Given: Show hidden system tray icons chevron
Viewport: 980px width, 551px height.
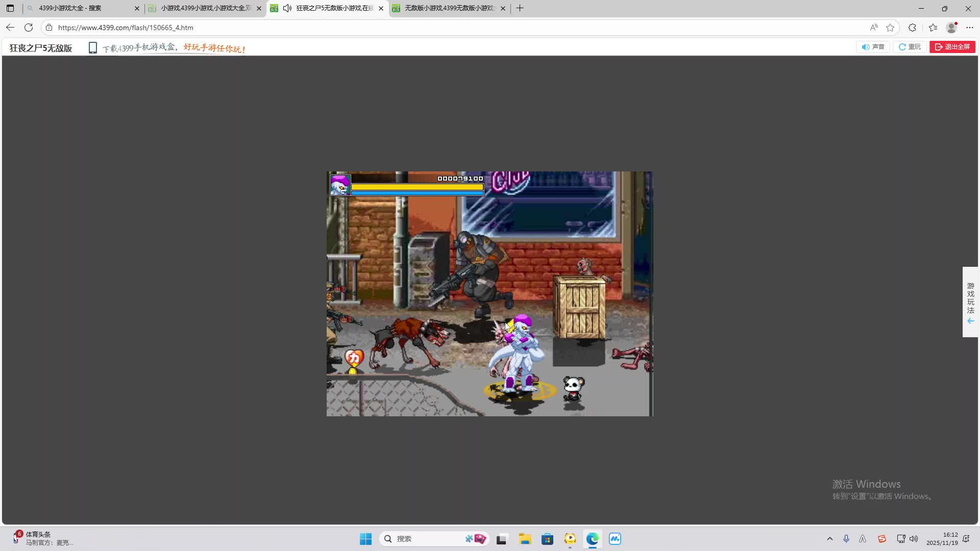Looking at the screenshot, I should point(829,539).
